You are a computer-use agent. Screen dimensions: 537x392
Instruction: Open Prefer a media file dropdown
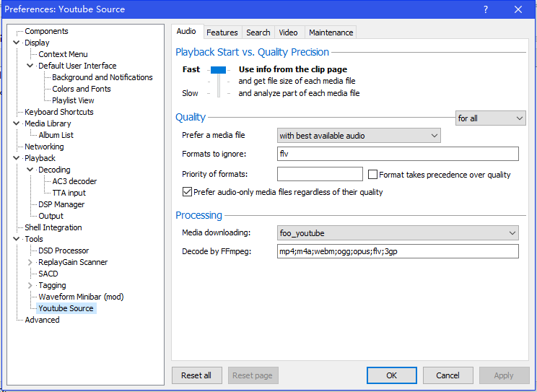pos(359,136)
